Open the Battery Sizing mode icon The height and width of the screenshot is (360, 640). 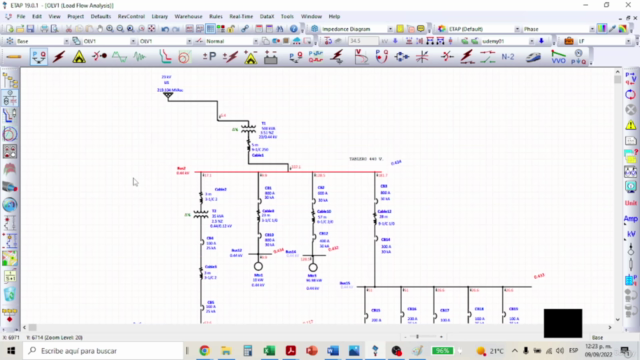[x=271, y=57]
